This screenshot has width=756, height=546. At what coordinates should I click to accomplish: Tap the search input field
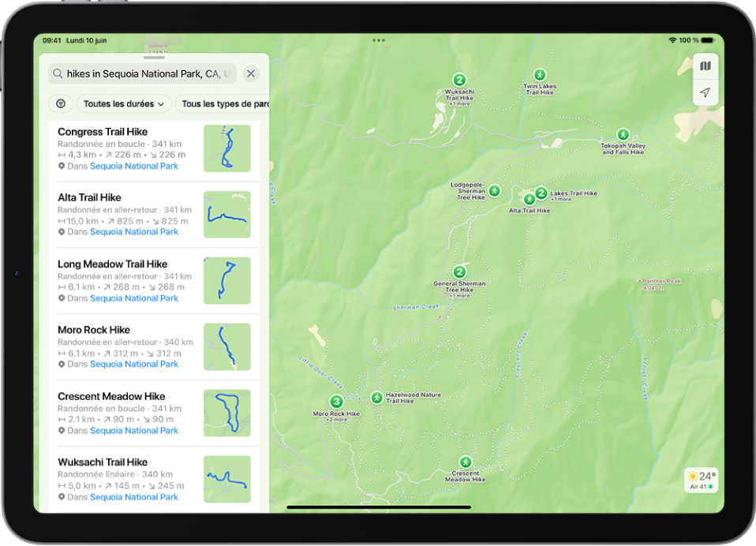[x=142, y=73]
